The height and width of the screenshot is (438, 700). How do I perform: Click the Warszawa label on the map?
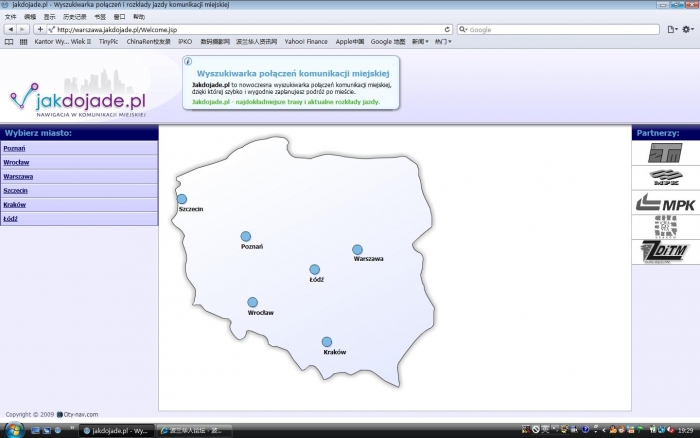click(368, 259)
